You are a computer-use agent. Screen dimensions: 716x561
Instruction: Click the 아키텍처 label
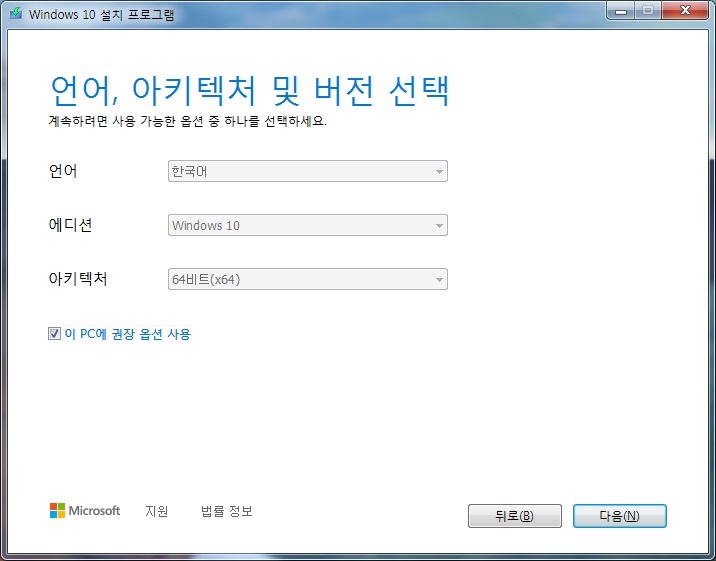tap(78, 278)
